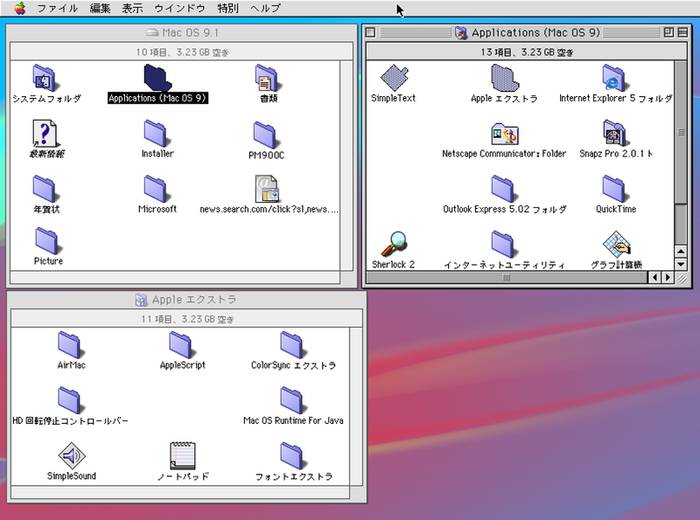The image size is (700, 520).
Task: Open the 最新情報 question mark document
Action: pyautogui.click(x=44, y=133)
